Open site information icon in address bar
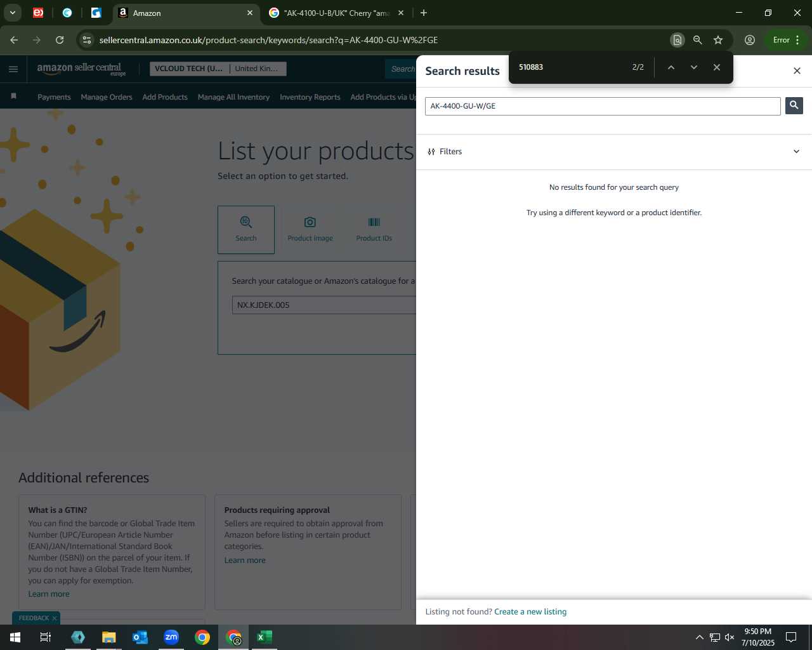Image resolution: width=812 pixels, height=650 pixels. [87, 40]
